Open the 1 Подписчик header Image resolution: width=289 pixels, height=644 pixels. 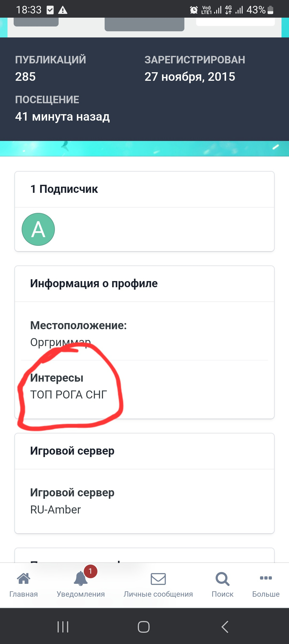click(x=64, y=189)
